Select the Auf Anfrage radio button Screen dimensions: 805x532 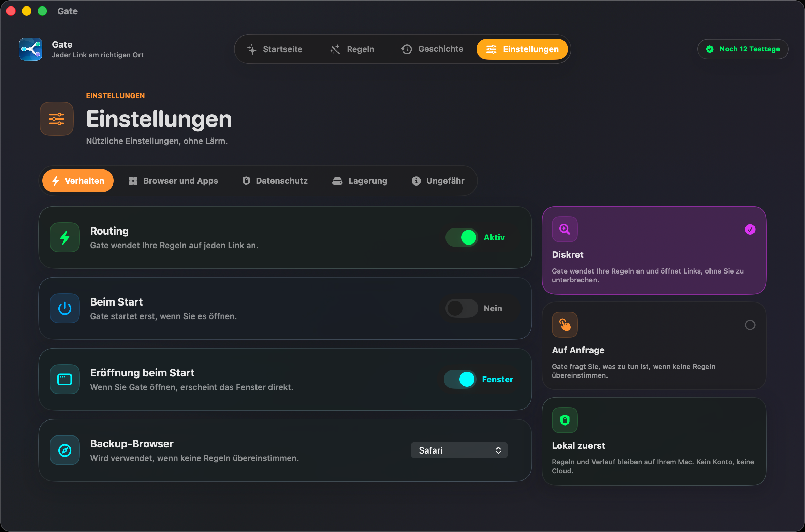click(750, 325)
